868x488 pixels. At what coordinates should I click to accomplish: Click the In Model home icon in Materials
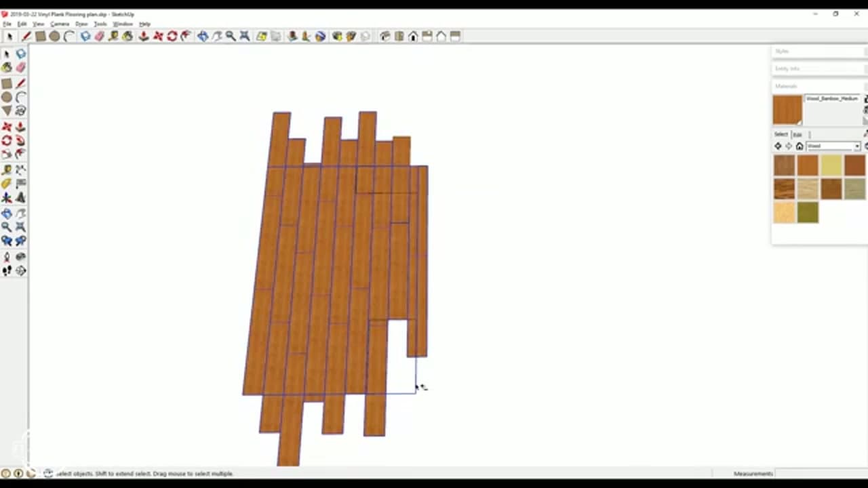click(x=800, y=146)
